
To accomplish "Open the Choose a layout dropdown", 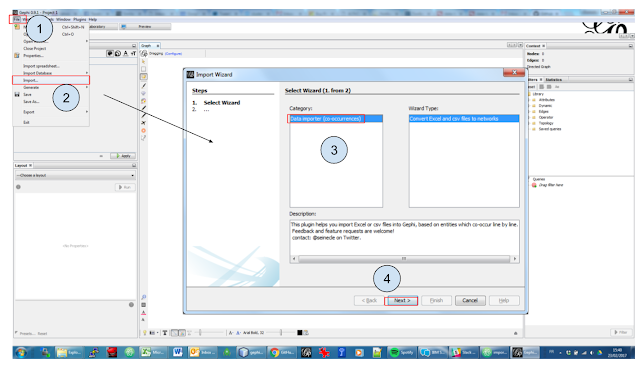I will 76,175.
